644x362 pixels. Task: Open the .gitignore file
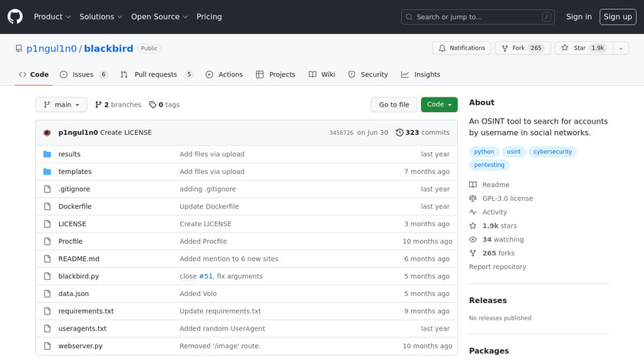[x=74, y=189]
